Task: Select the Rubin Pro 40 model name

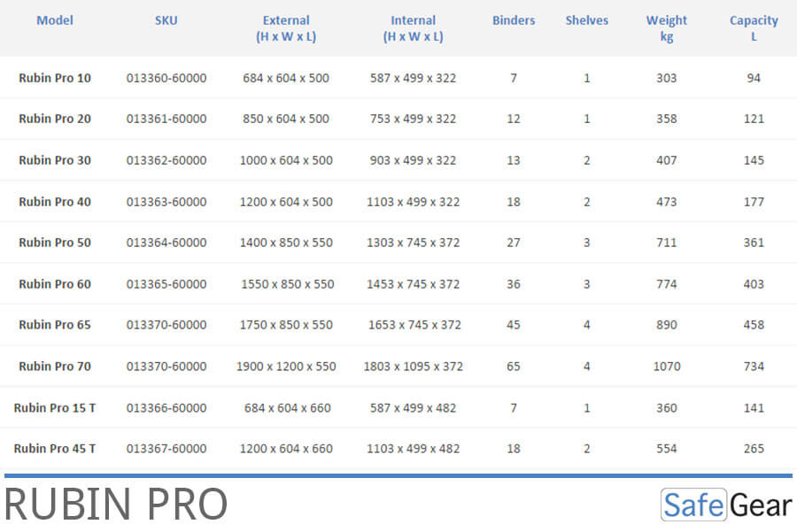Action: click(x=55, y=202)
